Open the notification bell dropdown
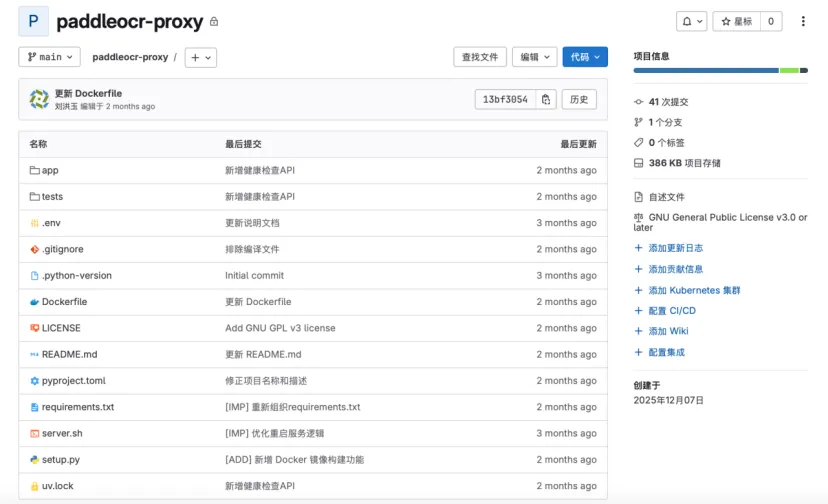Screen dimensions: 828x504 pyautogui.click(x=691, y=21)
